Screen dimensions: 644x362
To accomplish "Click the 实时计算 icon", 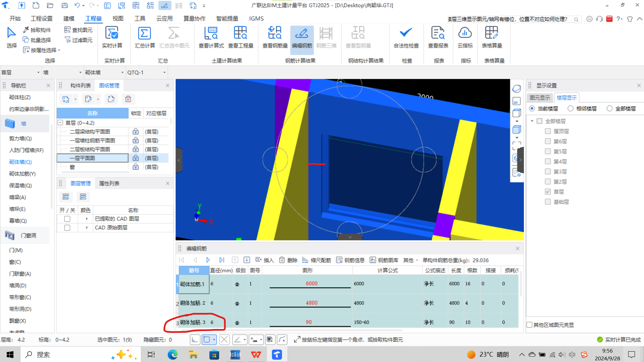I will [112, 33].
